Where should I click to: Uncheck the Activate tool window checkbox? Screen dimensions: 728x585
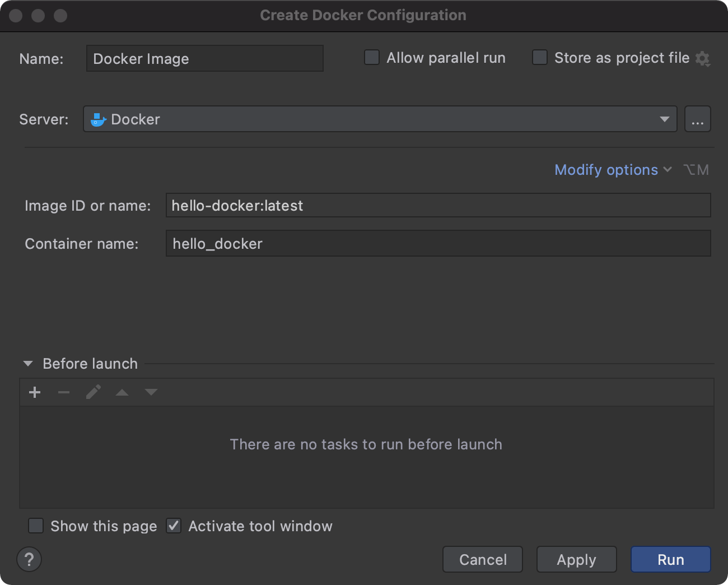tap(174, 526)
